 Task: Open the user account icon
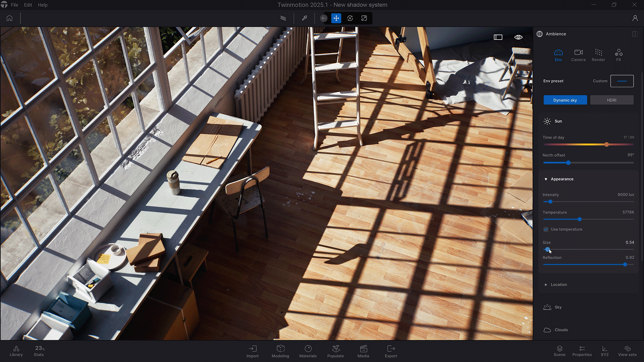(635, 18)
